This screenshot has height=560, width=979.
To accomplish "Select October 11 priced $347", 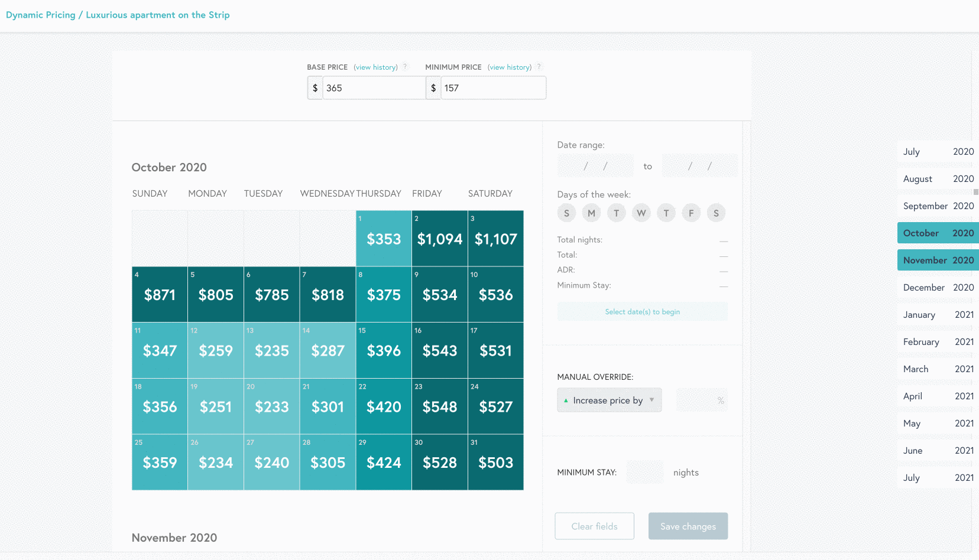I will pos(160,350).
